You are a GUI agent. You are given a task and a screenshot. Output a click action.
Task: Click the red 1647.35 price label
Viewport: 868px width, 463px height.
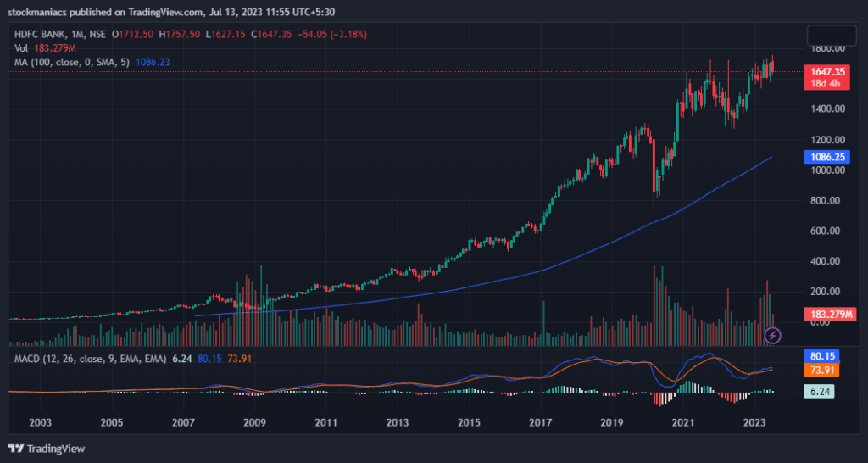(827, 72)
